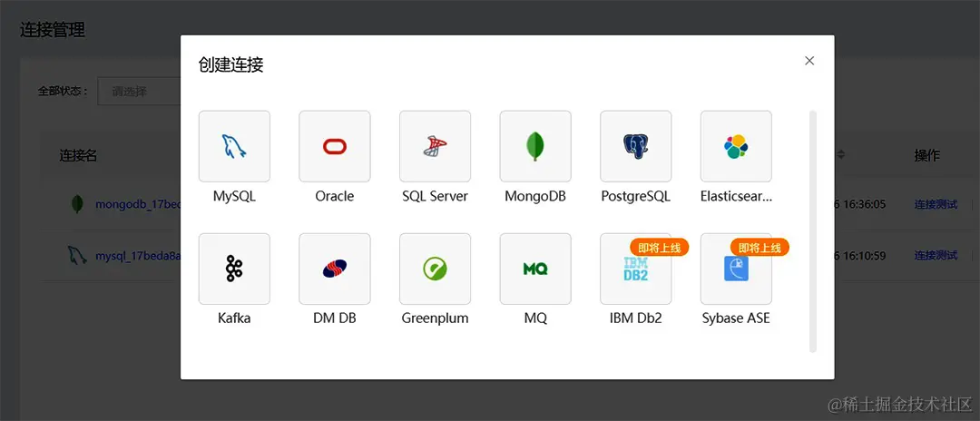Screen dimensions: 980x421
Task: Click 连接测试 for the mysql row
Action: pos(936,255)
